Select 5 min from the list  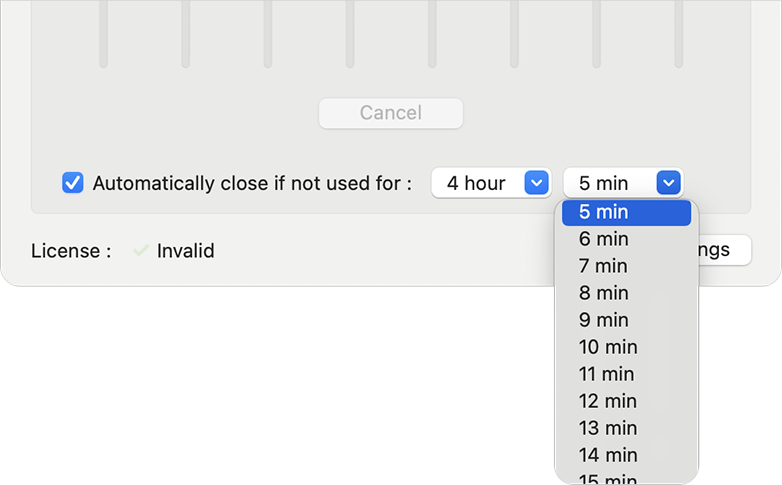626,213
